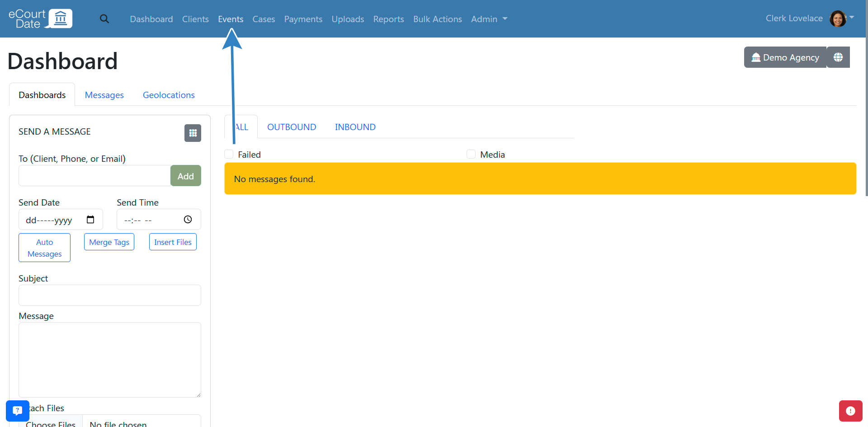The width and height of the screenshot is (868, 427).
Task: Click the red help icon bottom right
Action: pos(851,411)
